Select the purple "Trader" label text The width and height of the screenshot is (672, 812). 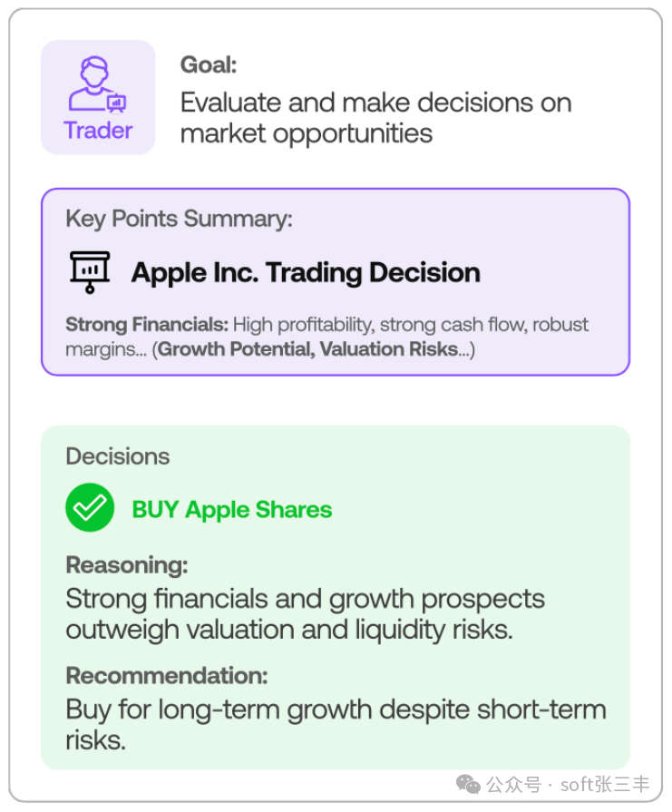coord(98,130)
